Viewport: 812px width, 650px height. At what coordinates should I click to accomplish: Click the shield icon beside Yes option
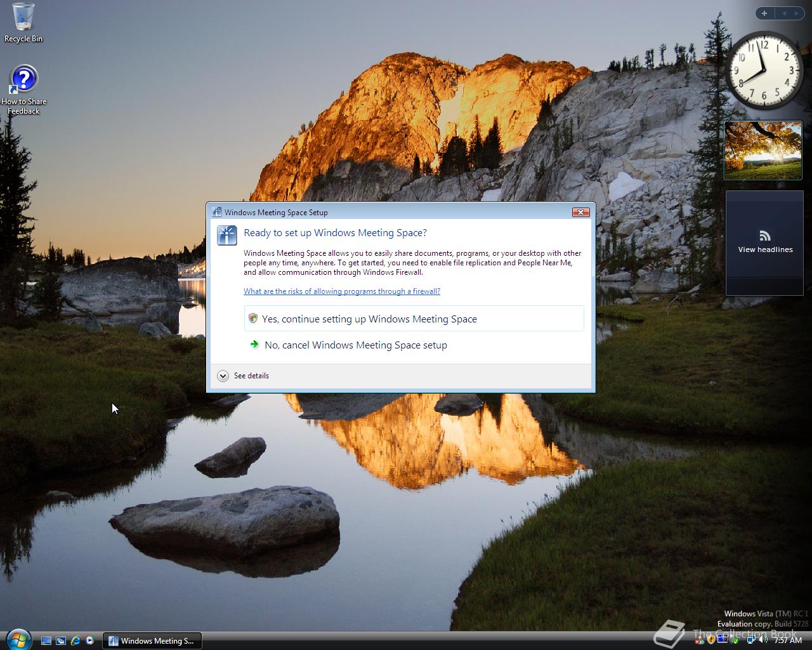coord(253,318)
